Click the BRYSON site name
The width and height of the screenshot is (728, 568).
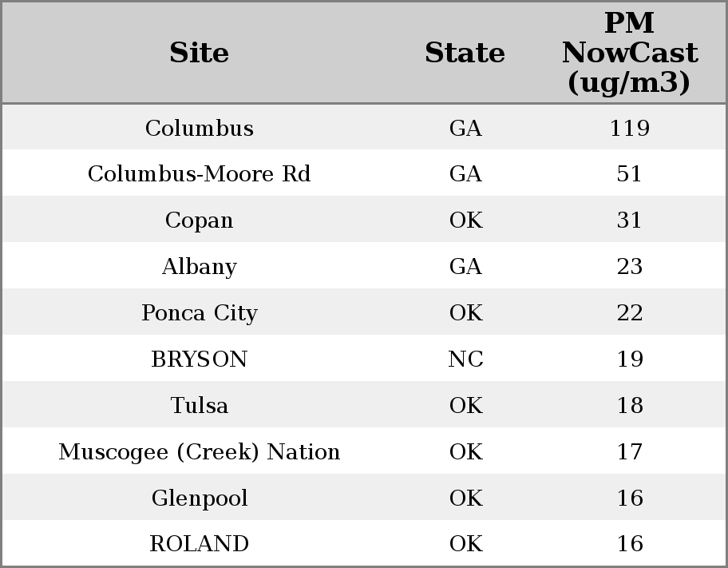[x=200, y=359]
